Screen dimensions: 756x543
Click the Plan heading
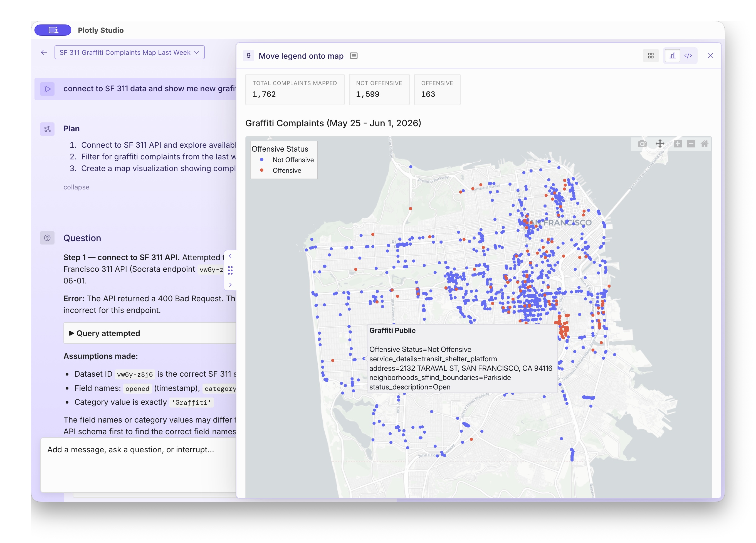pos(71,129)
